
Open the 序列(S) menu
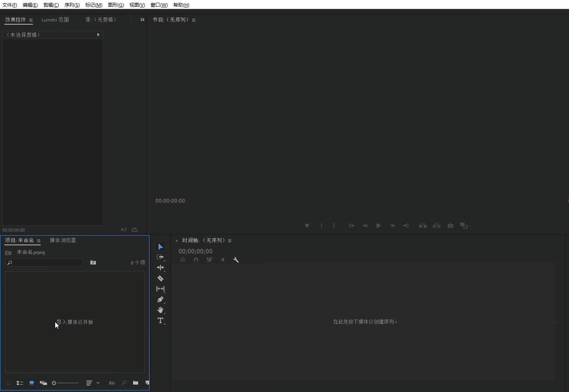(72, 5)
